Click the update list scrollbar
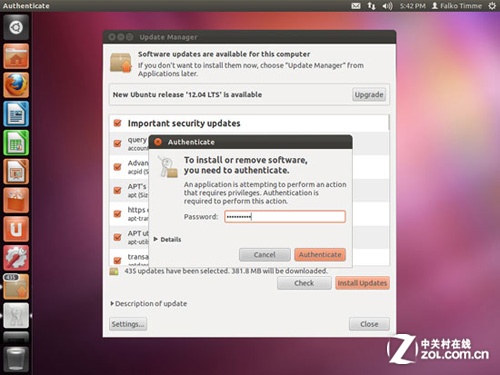 point(388,123)
